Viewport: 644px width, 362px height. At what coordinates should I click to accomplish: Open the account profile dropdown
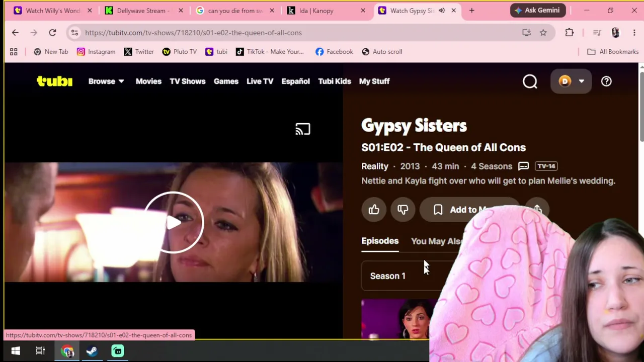(x=571, y=81)
